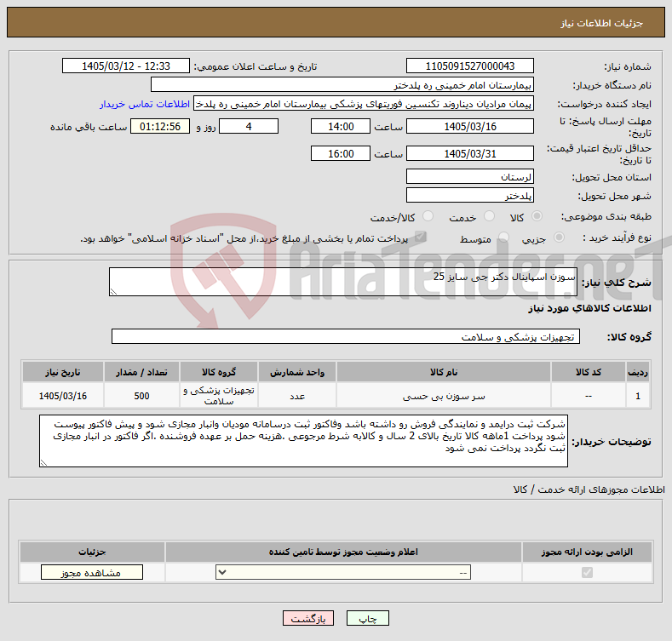Click the request creator field
The height and width of the screenshot is (641, 672).
(x=364, y=104)
